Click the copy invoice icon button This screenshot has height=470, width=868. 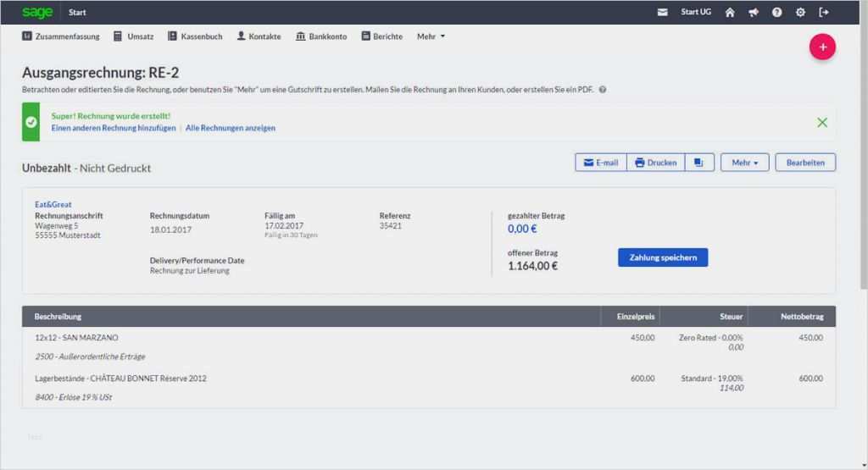699,163
